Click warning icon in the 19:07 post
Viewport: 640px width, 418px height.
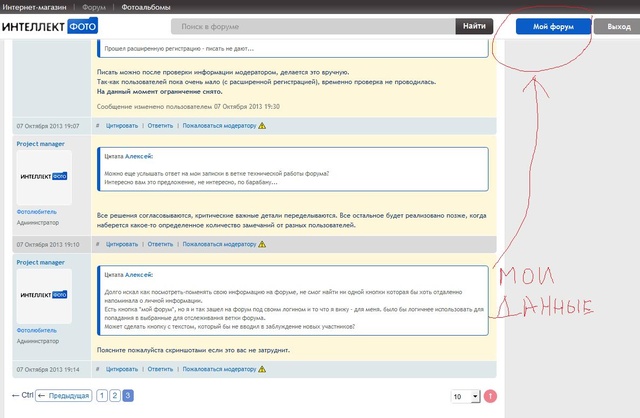(x=262, y=126)
